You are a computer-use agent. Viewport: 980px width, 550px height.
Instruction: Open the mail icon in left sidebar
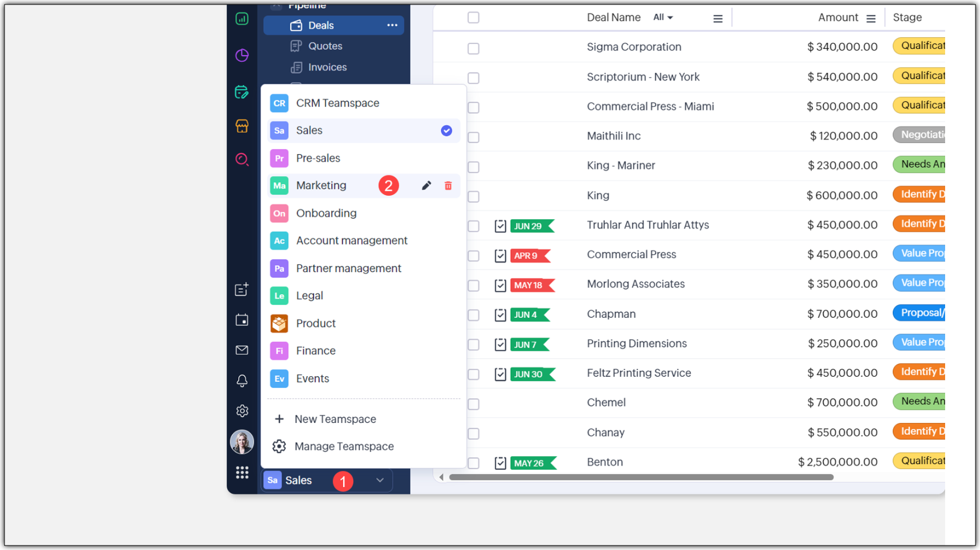[242, 350]
